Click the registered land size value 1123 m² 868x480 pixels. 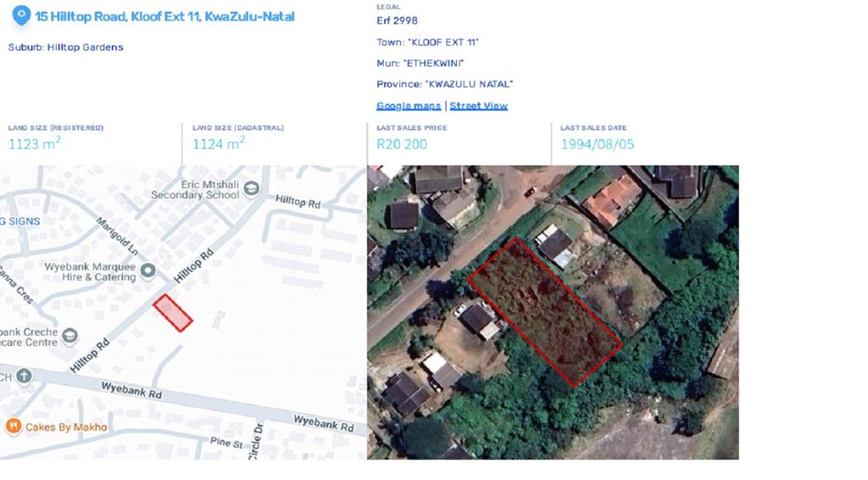point(34,143)
